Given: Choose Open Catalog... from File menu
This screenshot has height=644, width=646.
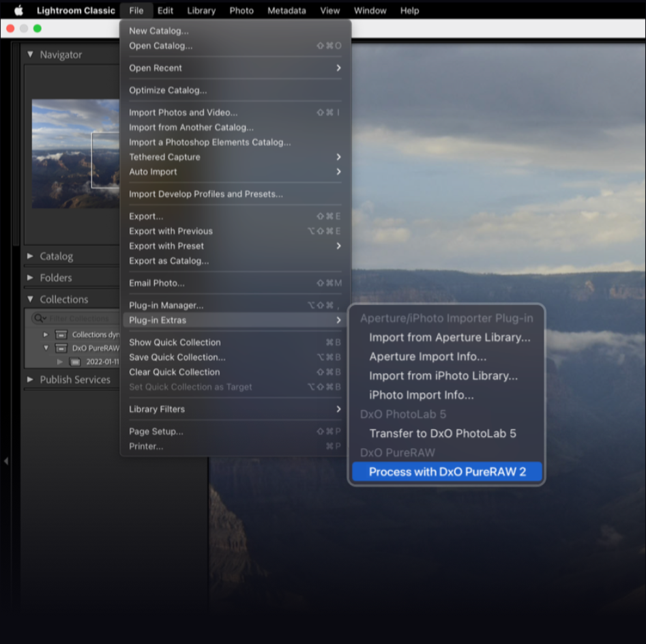Looking at the screenshot, I should (x=235, y=46).
